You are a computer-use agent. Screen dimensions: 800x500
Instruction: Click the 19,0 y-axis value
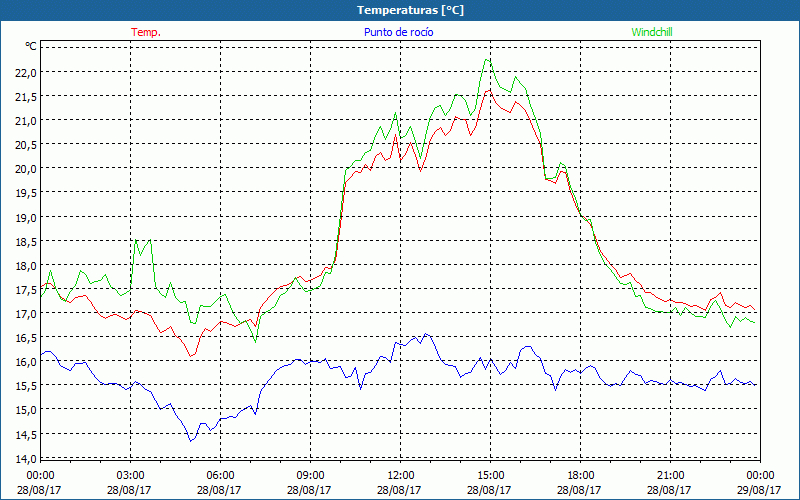click(x=27, y=217)
